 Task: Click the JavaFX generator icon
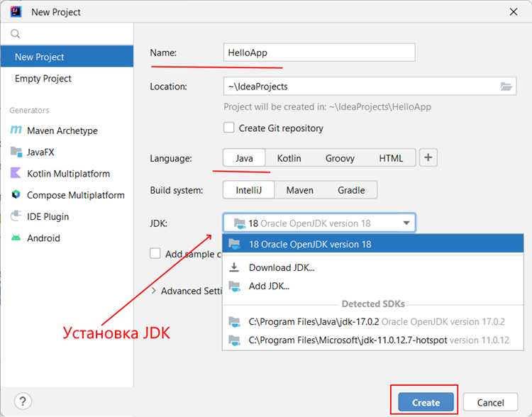point(16,152)
